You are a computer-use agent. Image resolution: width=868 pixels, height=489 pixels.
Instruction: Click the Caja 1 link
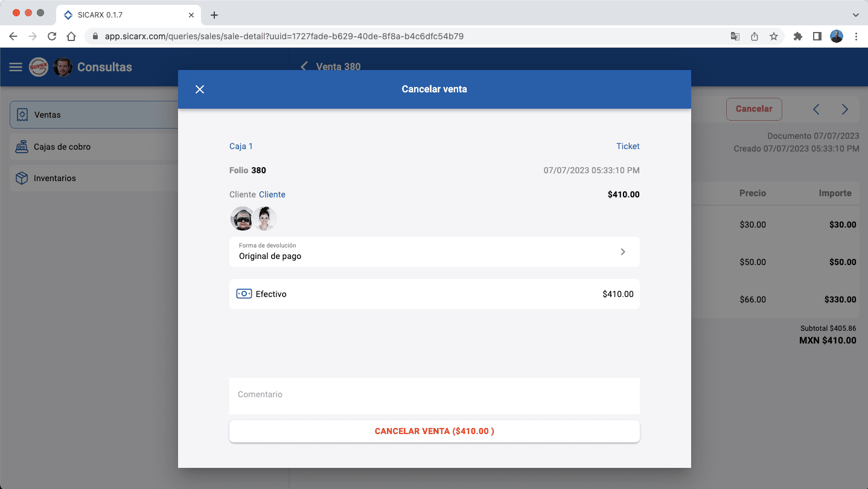pyautogui.click(x=241, y=146)
